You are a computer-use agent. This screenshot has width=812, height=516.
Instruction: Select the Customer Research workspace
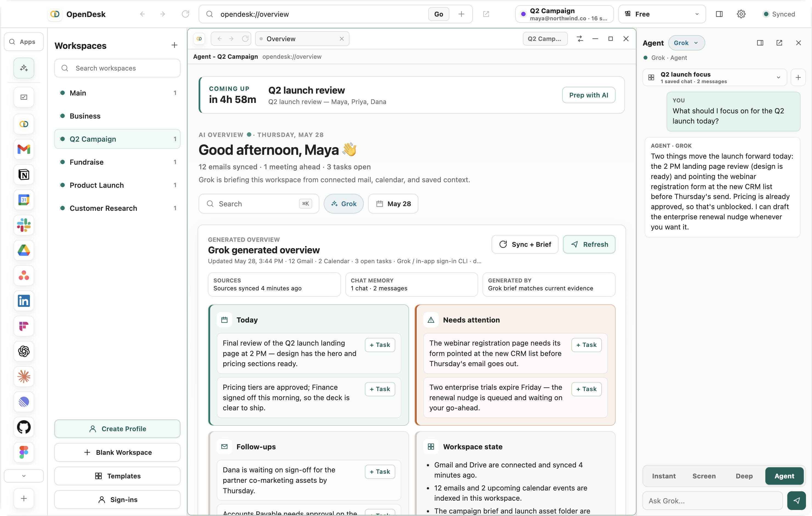click(117, 208)
